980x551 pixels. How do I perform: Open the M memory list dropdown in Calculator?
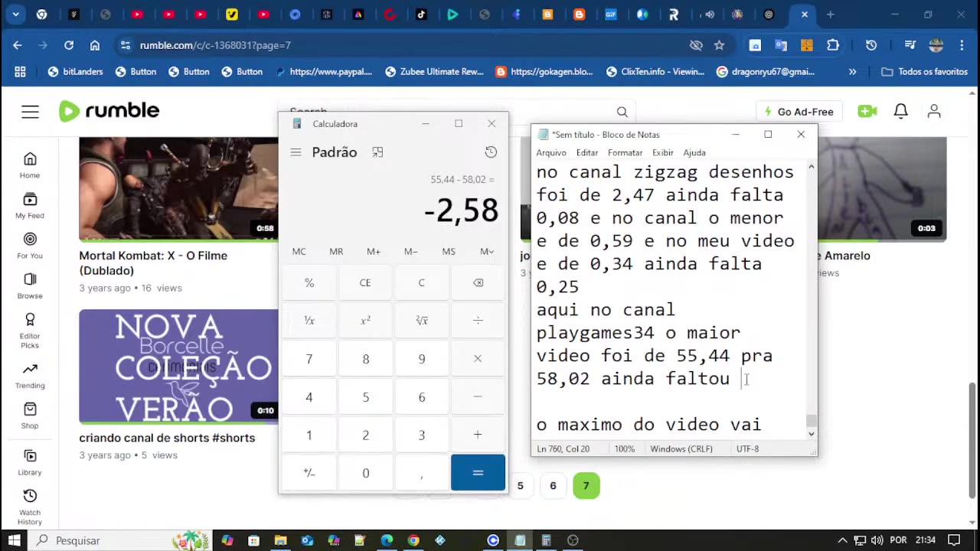(487, 252)
